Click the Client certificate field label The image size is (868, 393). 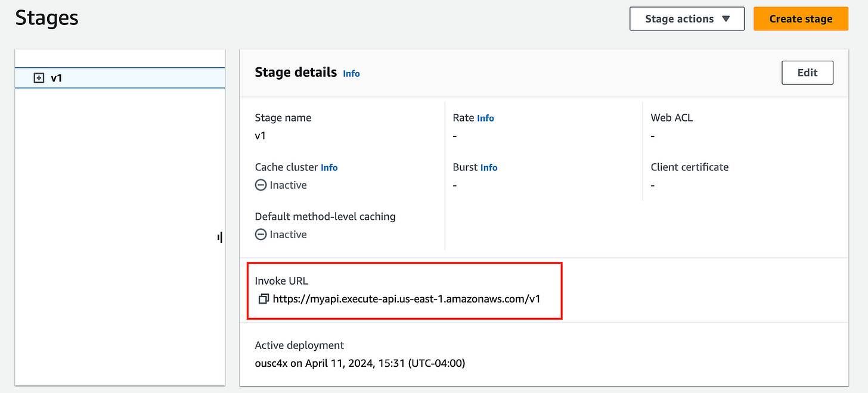point(689,167)
